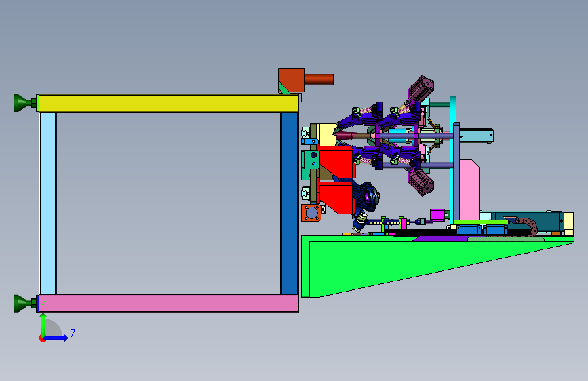This screenshot has width=588, height=381.
Task: Pick the dark blue right vertical post
Action: coord(290,203)
